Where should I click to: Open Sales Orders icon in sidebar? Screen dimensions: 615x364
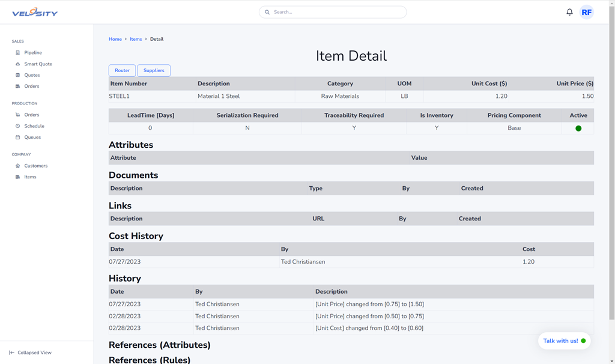(17, 86)
